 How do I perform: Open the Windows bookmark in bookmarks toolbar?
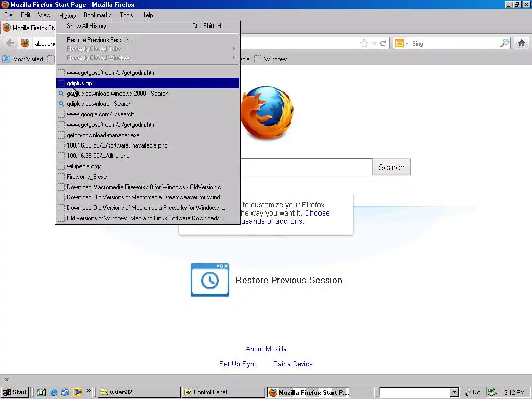point(271,59)
